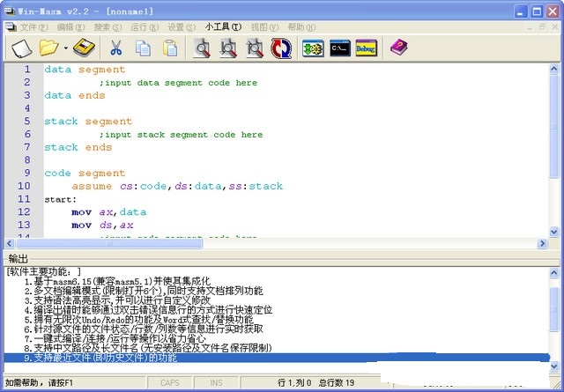Expand the open-folder dropdown arrow
Viewport: 564px width, 392px height.
pyautogui.click(x=66, y=48)
